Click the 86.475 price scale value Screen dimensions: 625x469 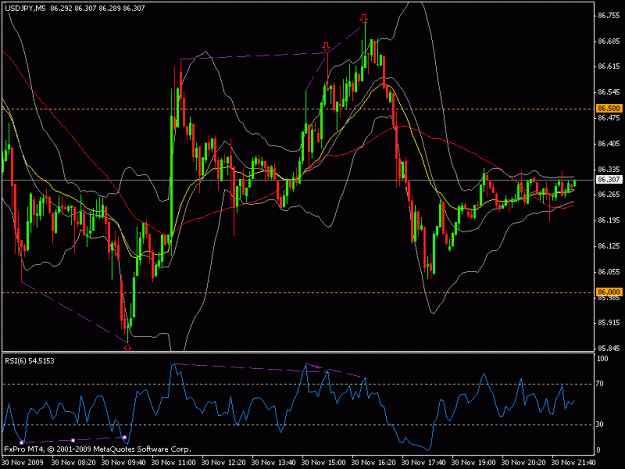click(609, 118)
